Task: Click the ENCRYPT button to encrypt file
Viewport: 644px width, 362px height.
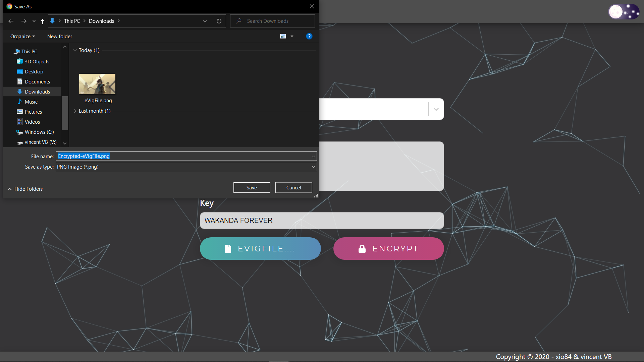Action: pos(388,248)
